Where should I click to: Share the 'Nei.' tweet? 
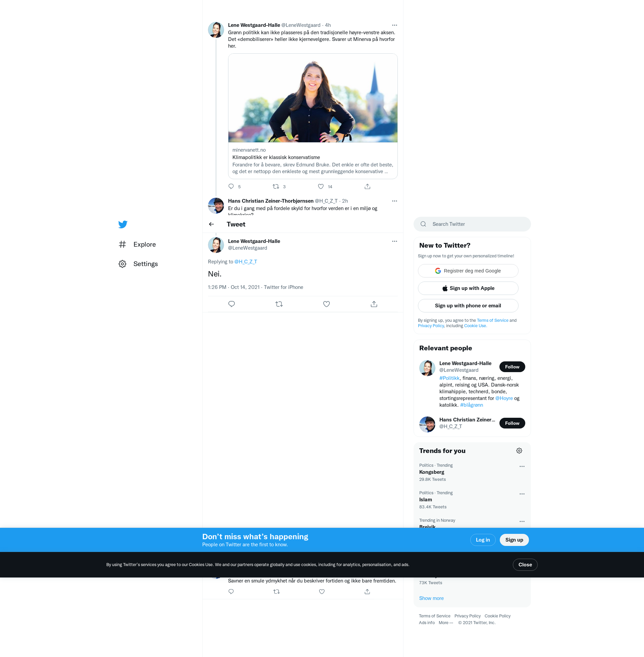[374, 304]
